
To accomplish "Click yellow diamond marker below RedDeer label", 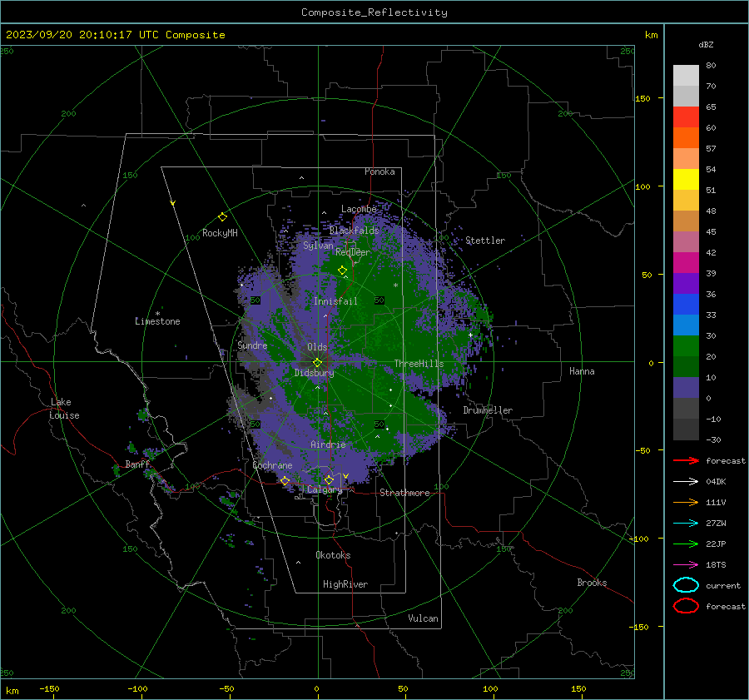I will coord(342,271).
